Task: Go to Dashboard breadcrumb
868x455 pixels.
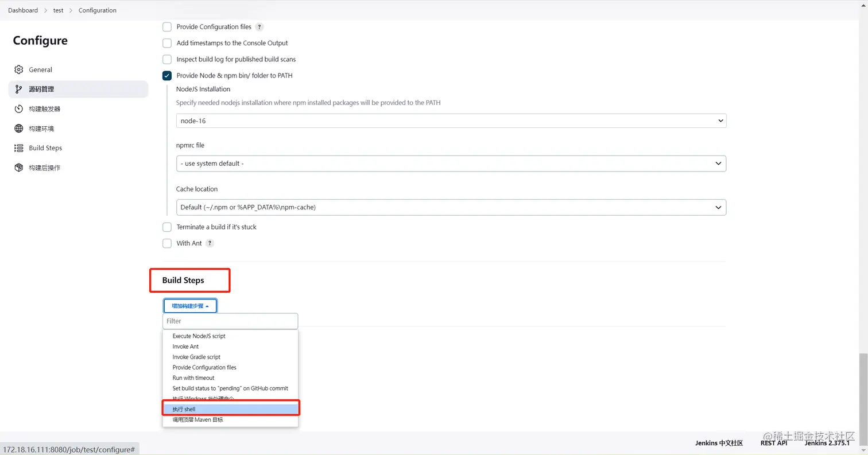Action: pos(23,10)
